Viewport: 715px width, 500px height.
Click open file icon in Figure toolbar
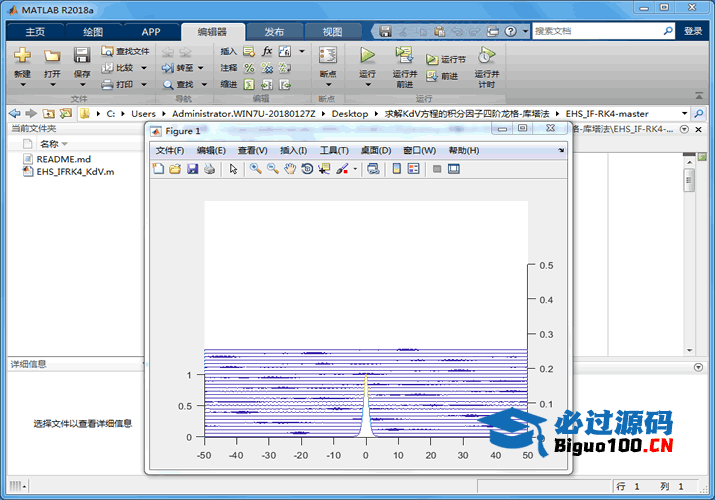pos(175,169)
